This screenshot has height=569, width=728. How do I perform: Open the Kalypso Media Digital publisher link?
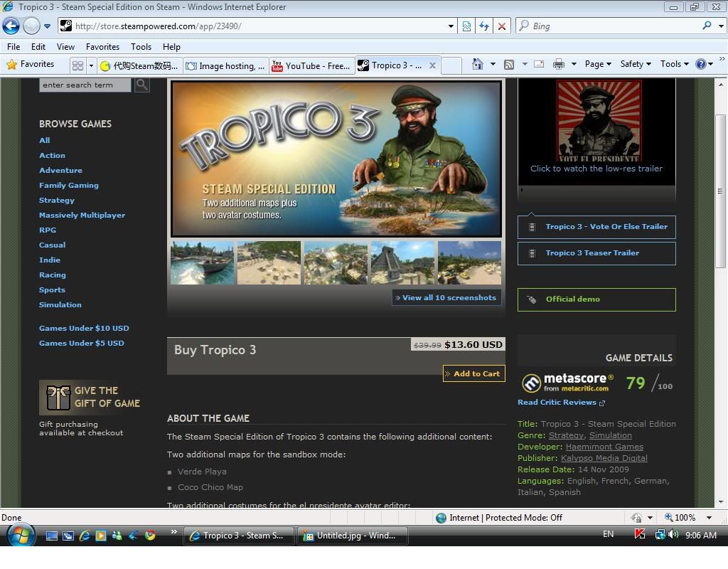pos(604,458)
